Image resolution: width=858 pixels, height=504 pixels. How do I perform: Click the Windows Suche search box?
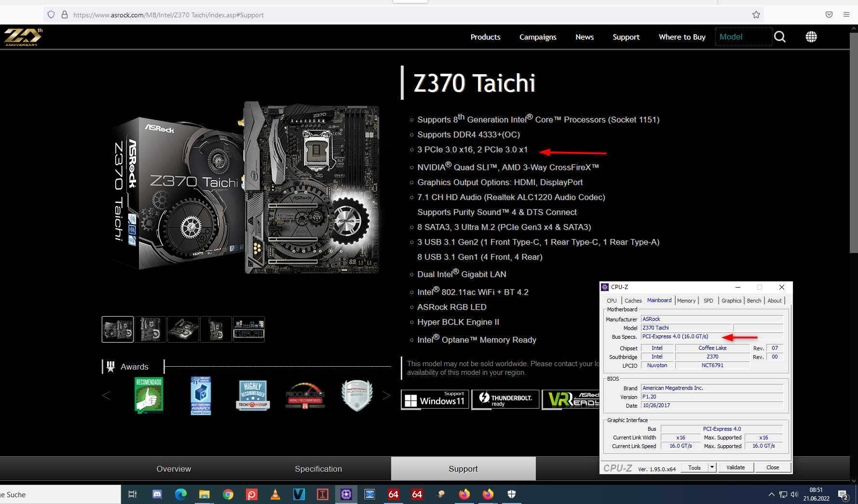point(60,494)
